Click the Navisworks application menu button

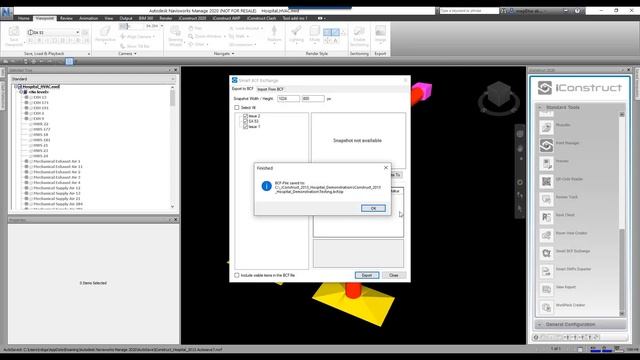7,12
